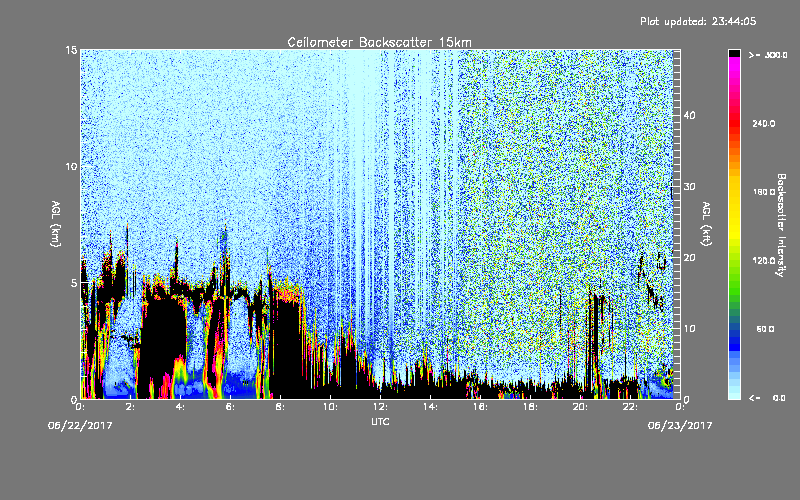Click the "22:" hour tick label

[x=630, y=407]
